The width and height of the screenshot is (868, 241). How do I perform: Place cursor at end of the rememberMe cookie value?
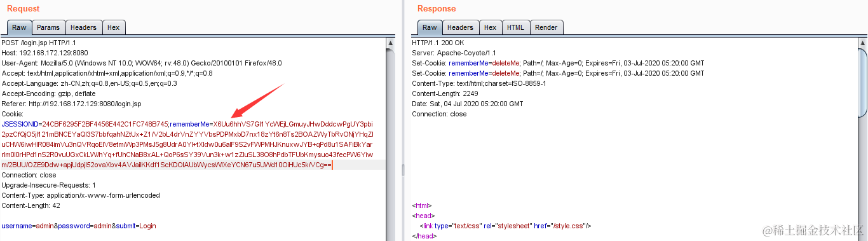tap(332, 165)
